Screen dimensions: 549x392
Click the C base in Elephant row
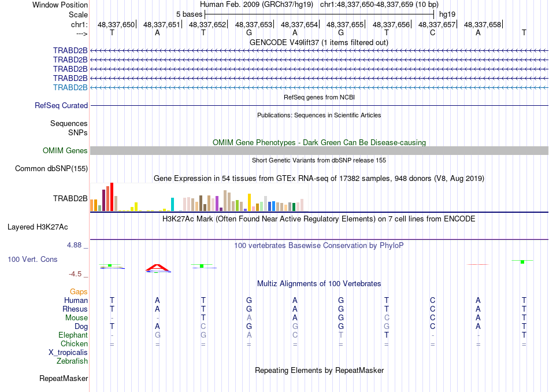click(x=295, y=335)
